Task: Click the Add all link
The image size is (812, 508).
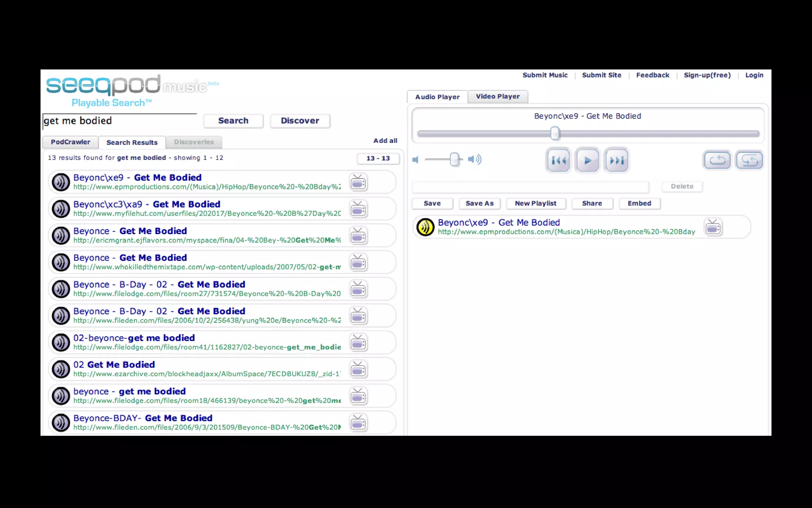Action: coord(385,140)
